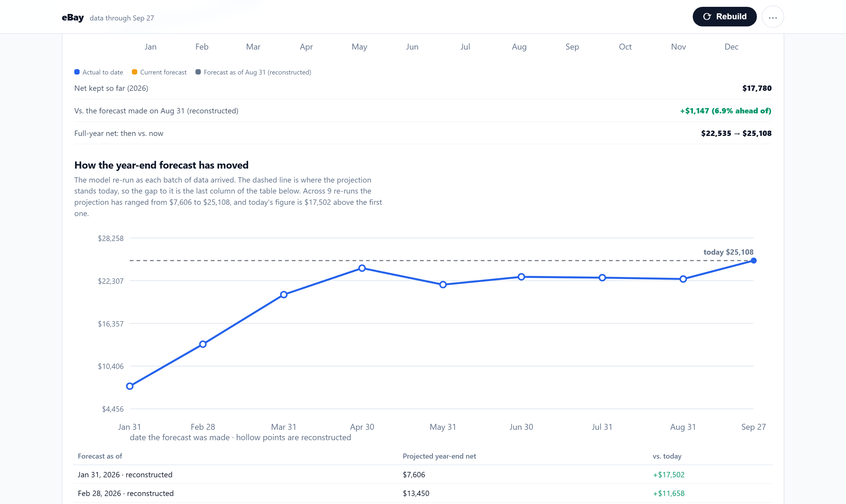Click the +$17,502 vs. today cell
The image size is (846, 504).
pyautogui.click(x=669, y=474)
